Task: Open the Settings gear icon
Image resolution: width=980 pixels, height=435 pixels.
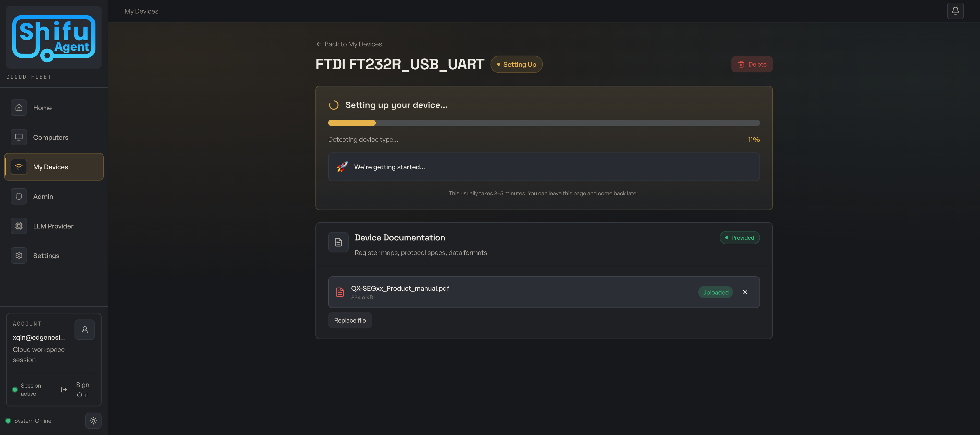Action: coord(19,255)
